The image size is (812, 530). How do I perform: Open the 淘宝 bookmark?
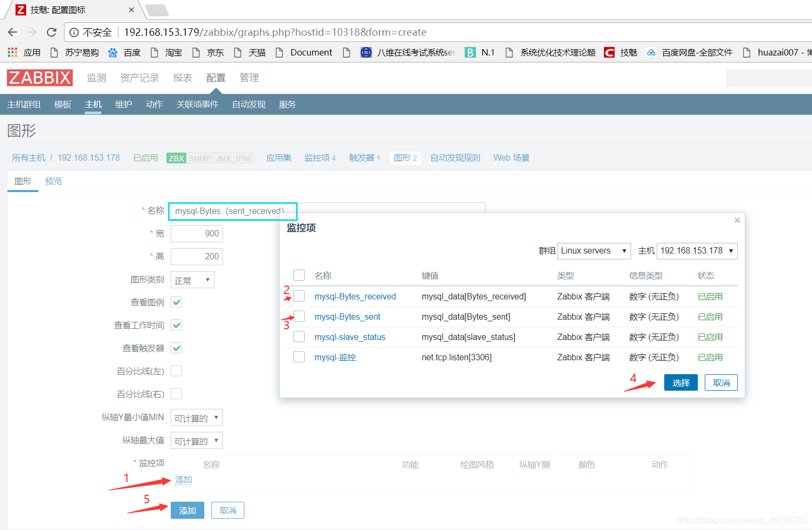coord(166,52)
